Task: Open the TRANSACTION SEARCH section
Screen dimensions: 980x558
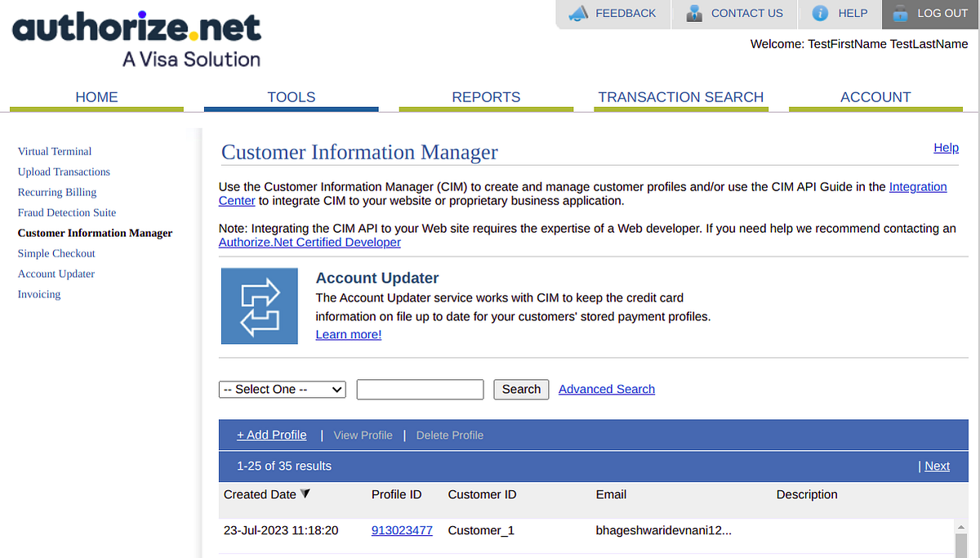Action: (x=681, y=96)
